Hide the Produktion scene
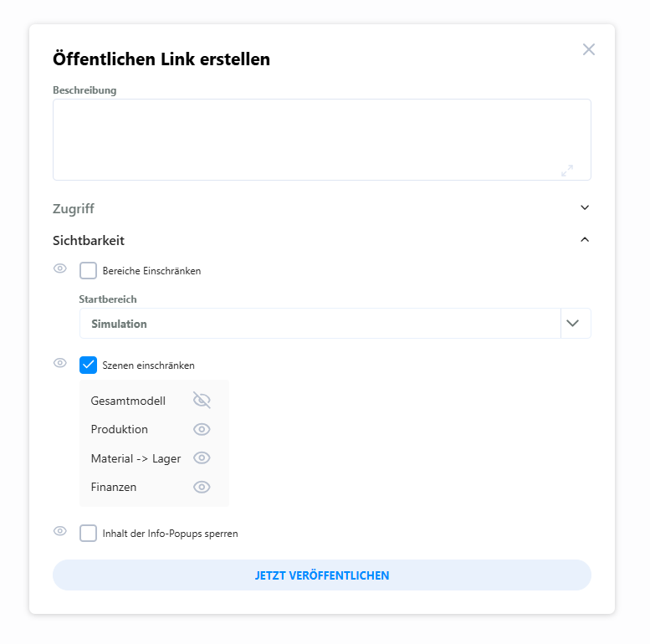The image size is (650, 644). point(202,429)
